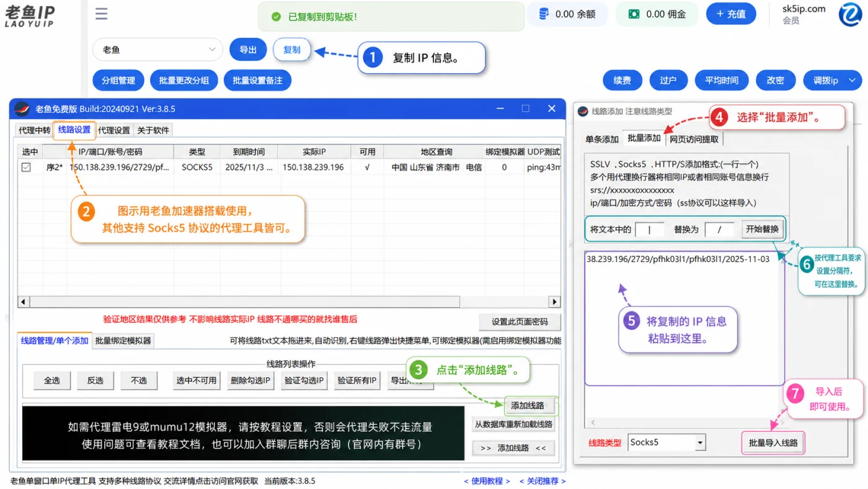Open the 老鱼 group dropdown
This screenshot has width=868, height=489.
(x=157, y=50)
